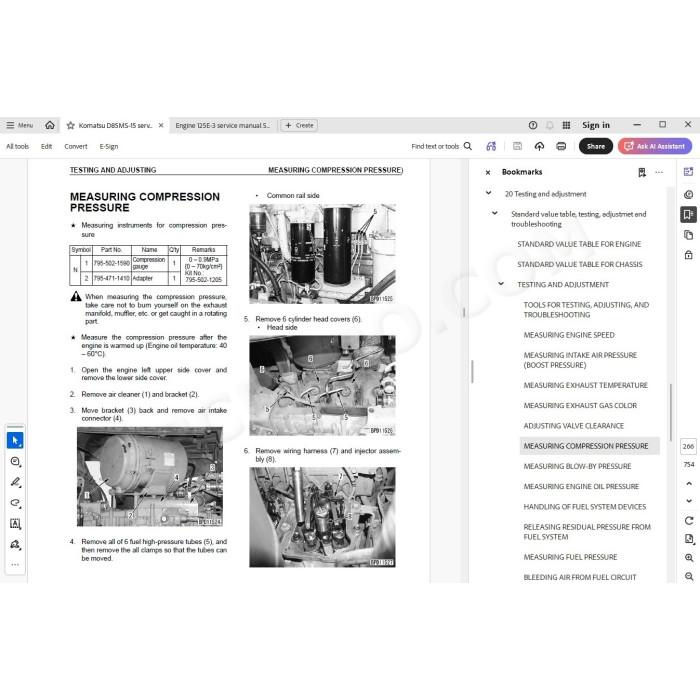This screenshot has width=700, height=700.
Task: Close the Komatsu D85MS-15 tab
Action: tap(161, 125)
